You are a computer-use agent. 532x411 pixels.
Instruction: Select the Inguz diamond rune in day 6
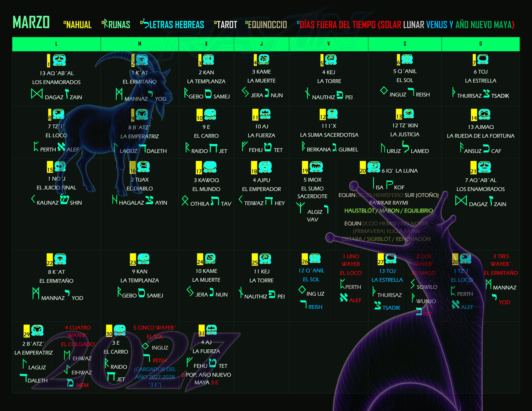tap(384, 91)
